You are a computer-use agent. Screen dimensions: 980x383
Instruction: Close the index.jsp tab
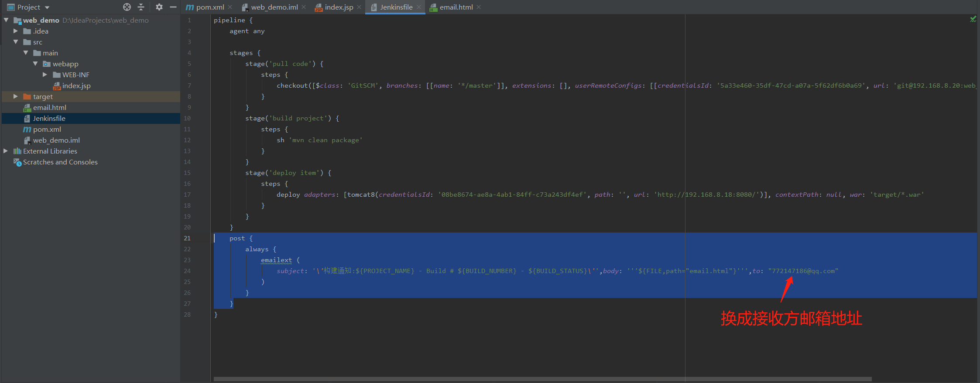(x=359, y=7)
